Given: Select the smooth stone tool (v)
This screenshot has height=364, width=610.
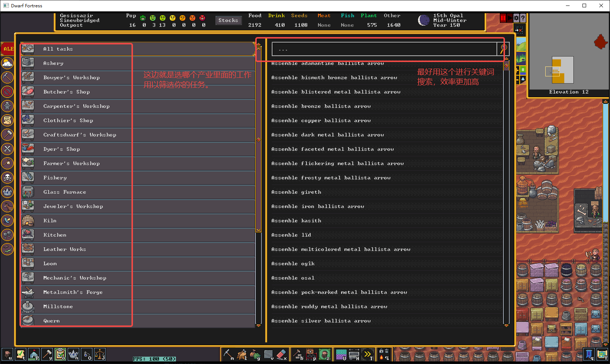Looking at the screenshot, I should [269, 355].
